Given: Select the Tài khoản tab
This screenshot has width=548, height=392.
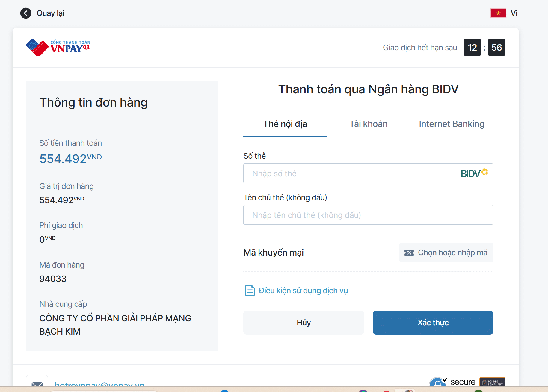Looking at the screenshot, I should (x=368, y=124).
